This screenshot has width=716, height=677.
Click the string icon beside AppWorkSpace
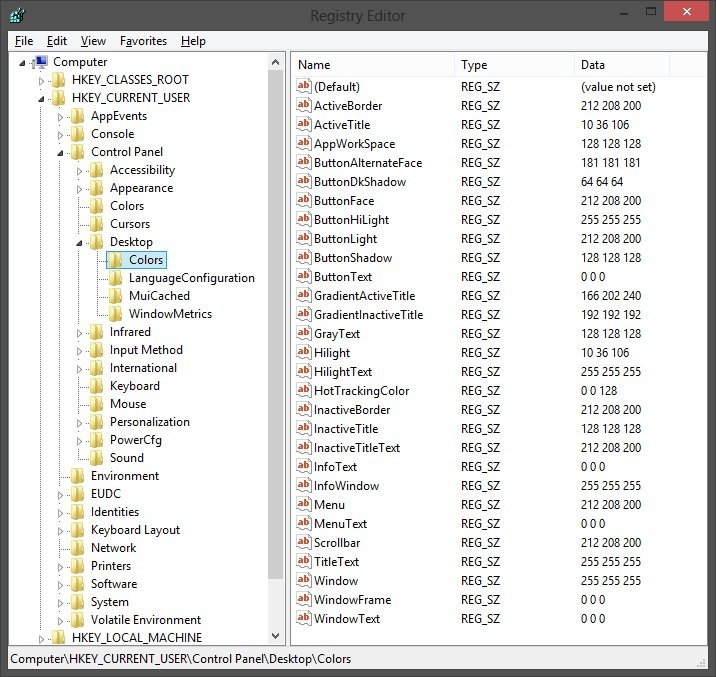304,143
